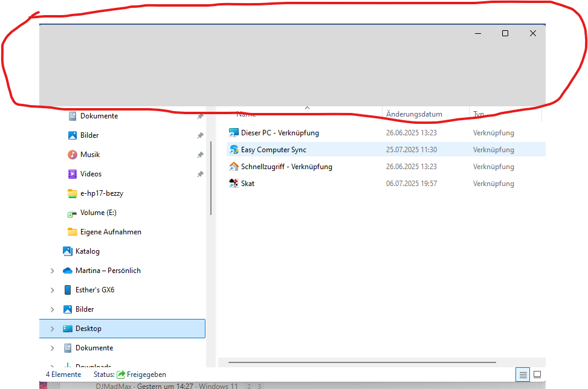Switch to large thumbnails view toggle
The height and width of the screenshot is (389, 588).
pyautogui.click(x=537, y=375)
